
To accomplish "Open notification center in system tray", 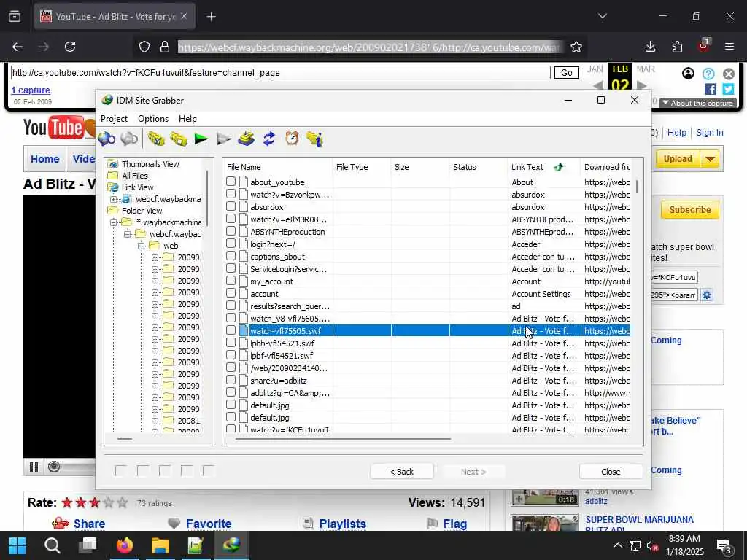I will tap(724, 545).
